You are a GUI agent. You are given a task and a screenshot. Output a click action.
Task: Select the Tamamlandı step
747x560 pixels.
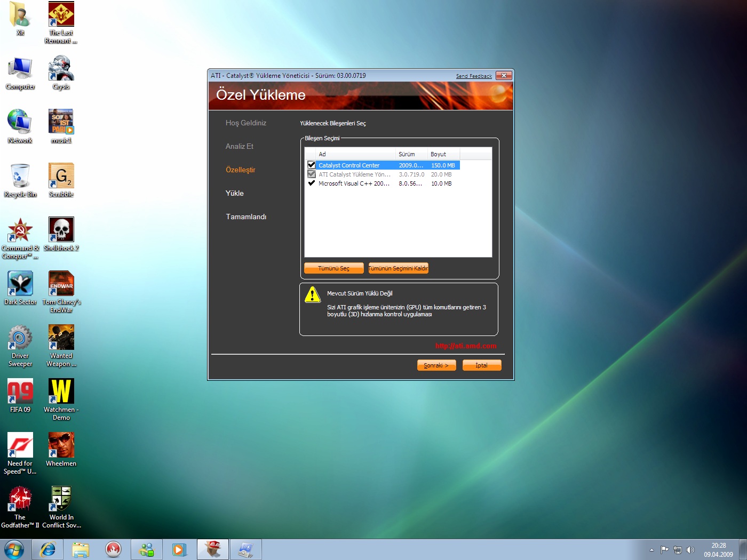pos(246,217)
